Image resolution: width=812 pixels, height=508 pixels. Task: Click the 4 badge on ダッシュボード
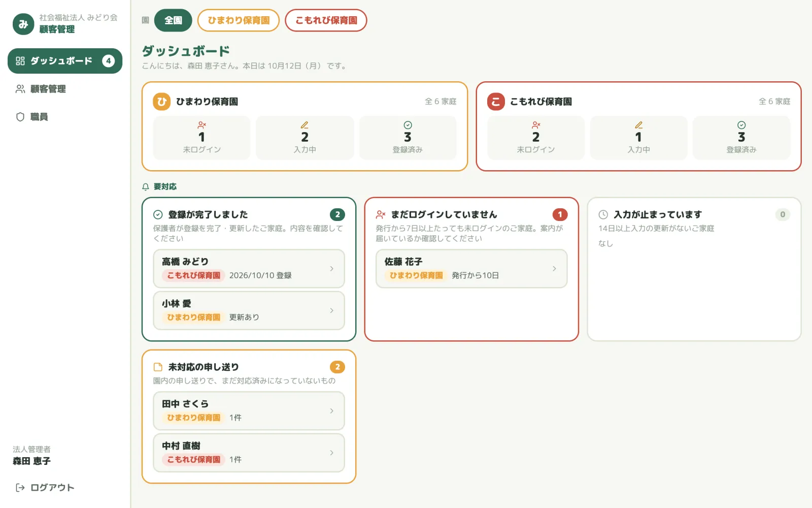pyautogui.click(x=108, y=61)
